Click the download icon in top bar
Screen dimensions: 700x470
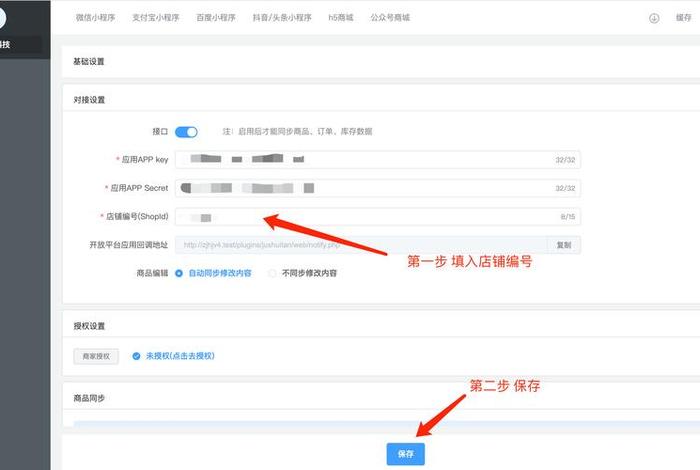(x=654, y=18)
